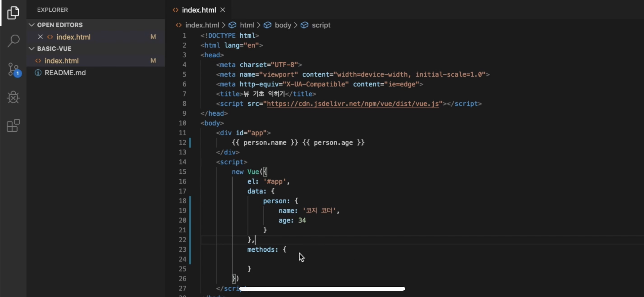Click 'new Vue' on line 15
The width and height of the screenshot is (644, 297).
[x=245, y=172]
